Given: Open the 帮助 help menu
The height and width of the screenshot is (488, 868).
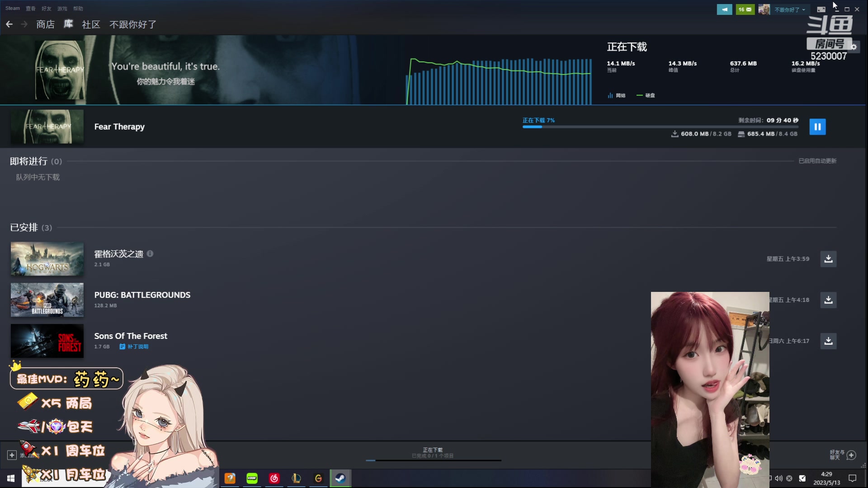Looking at the screenshot, I should click(78, 9).
